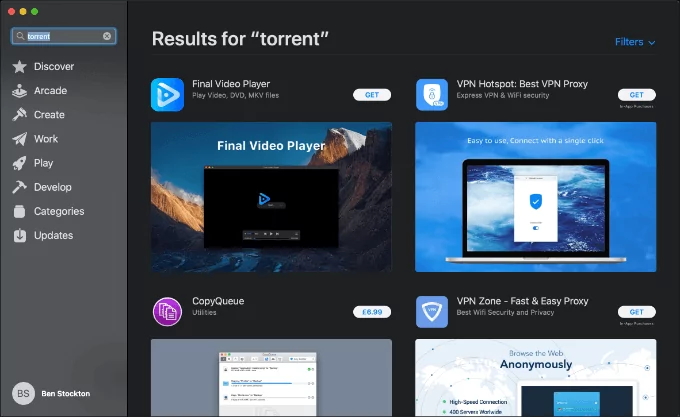680x417 pixels.
Task: Click the Categories icon in sidebar
Action: 19,211
